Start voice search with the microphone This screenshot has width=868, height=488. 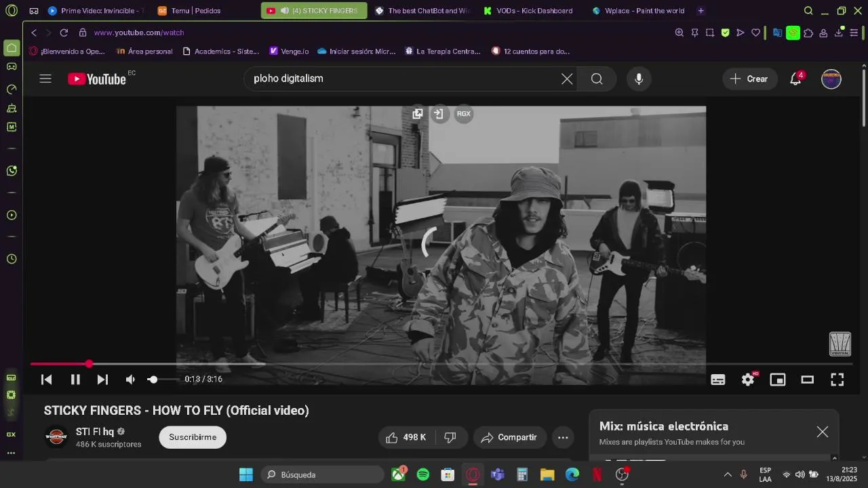pyautogui.click(x=639, y=79)
